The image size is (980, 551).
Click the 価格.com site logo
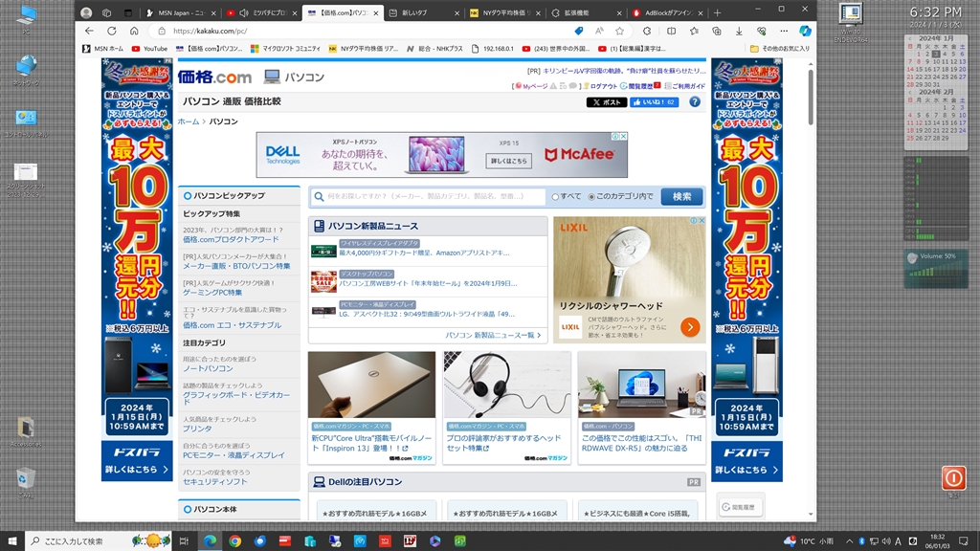(214, 77)
